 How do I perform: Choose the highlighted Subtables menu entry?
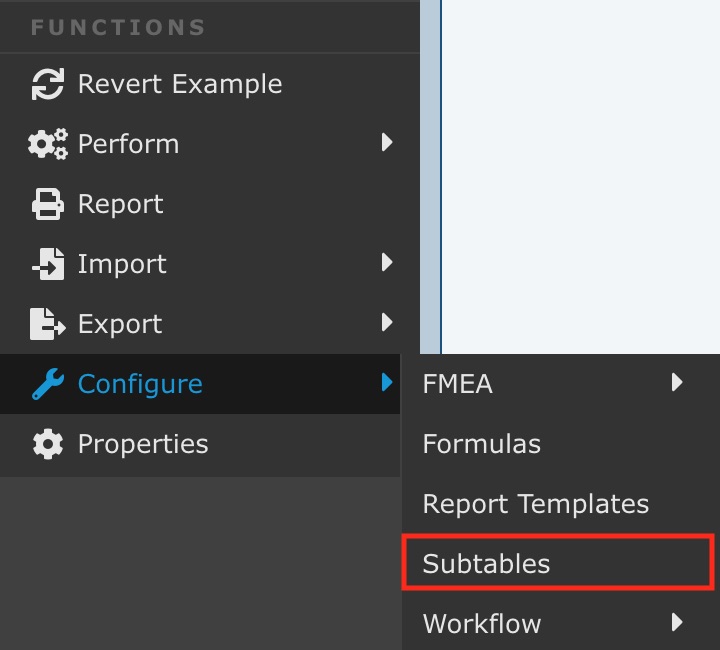pos(486,564)
